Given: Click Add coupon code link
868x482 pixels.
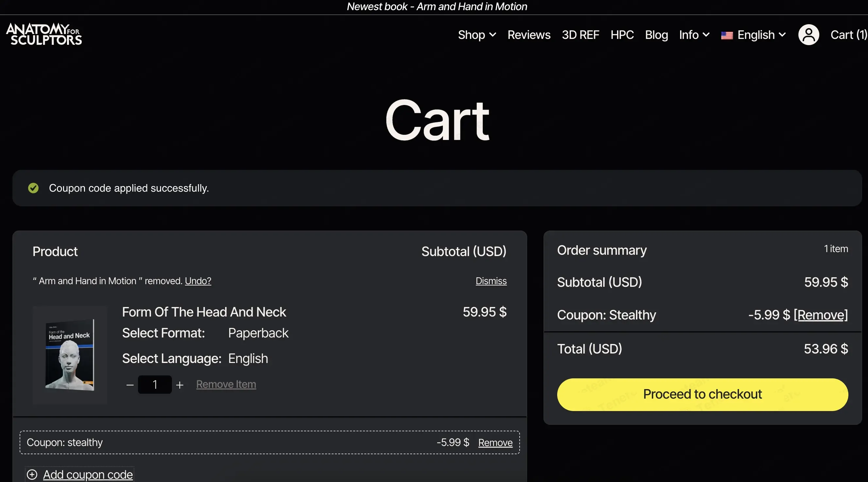Looking at the screenshot, I should 88,474.
